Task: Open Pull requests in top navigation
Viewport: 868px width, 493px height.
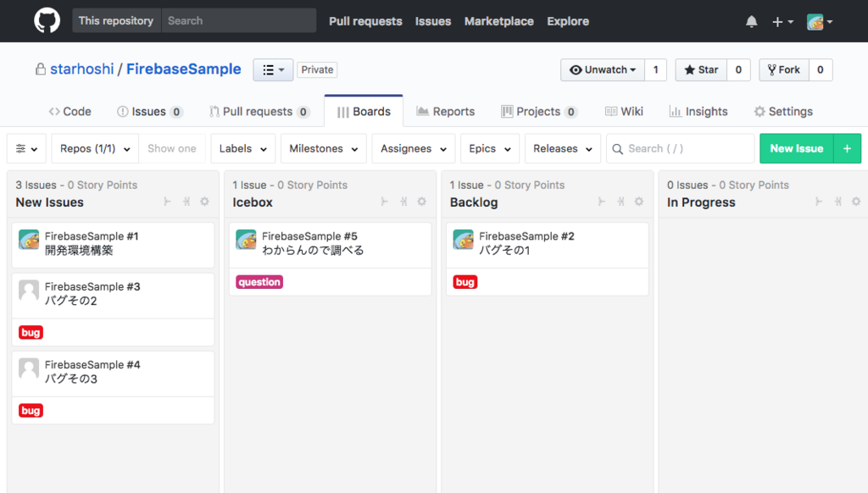Action: pos(365,21)
